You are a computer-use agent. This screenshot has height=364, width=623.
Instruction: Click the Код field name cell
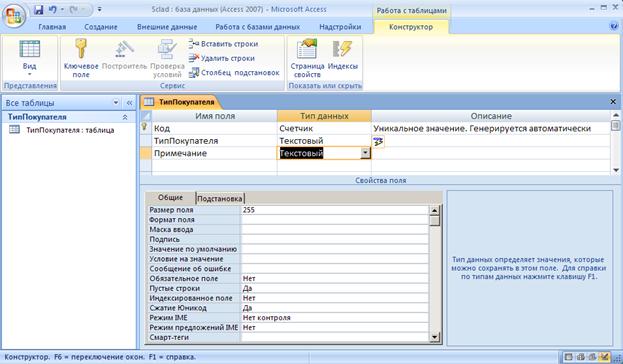[x=215, y=128]
